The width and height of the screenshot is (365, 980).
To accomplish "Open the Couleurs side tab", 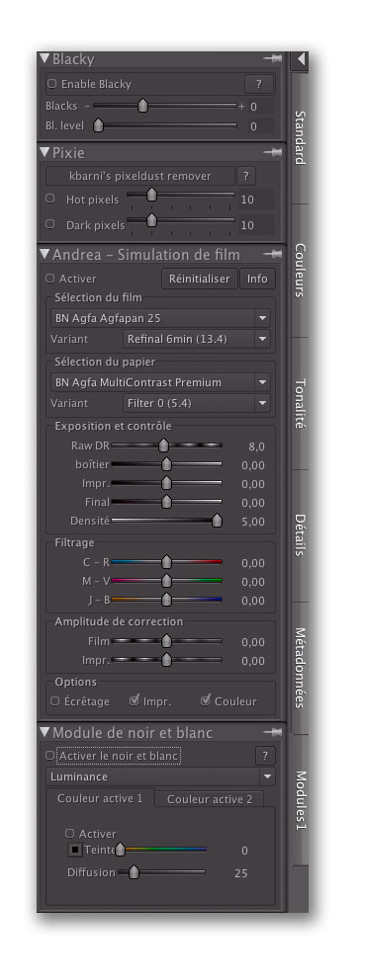I will [x=300, y=270].
